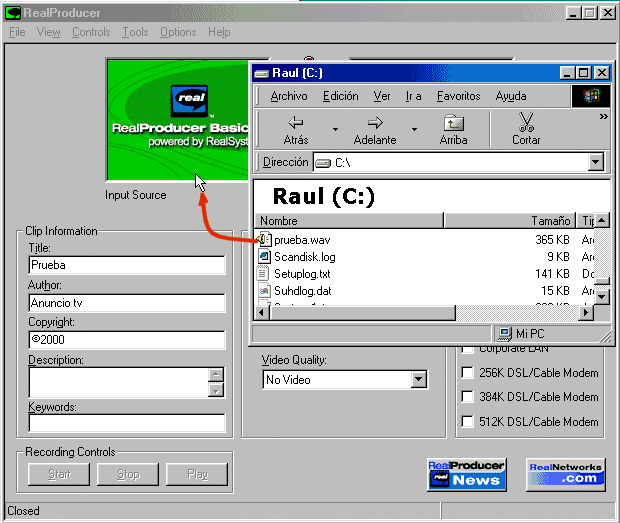
Task: Click the Arriba up folder icon
Action: click(x=453, y=122)
